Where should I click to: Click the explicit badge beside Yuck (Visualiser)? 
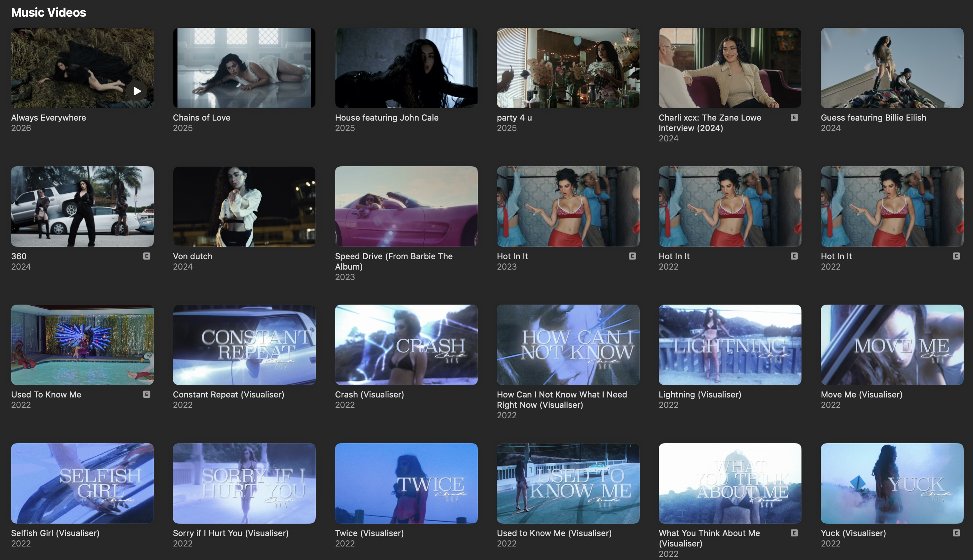956,533
